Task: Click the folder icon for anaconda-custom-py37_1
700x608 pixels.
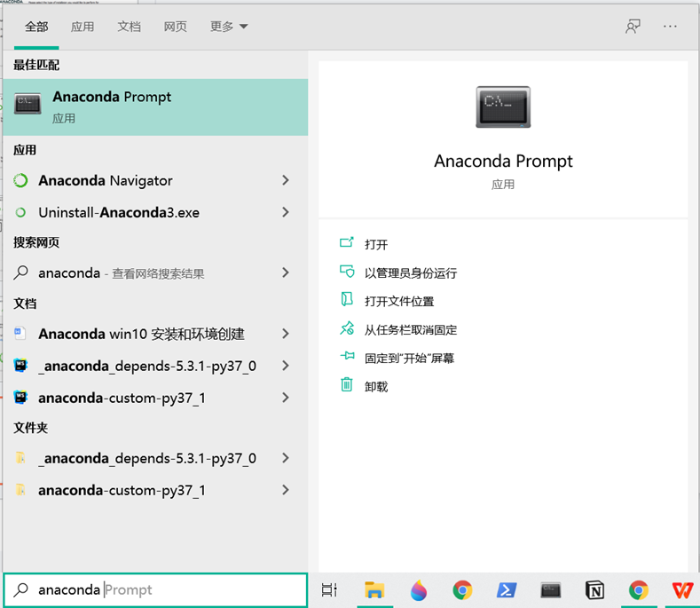Action: pyautogui.click(x=20, y=490)
